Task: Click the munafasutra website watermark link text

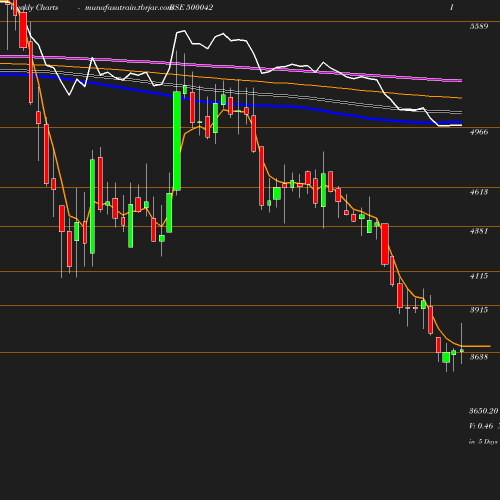Action: (x=128, y=7)
